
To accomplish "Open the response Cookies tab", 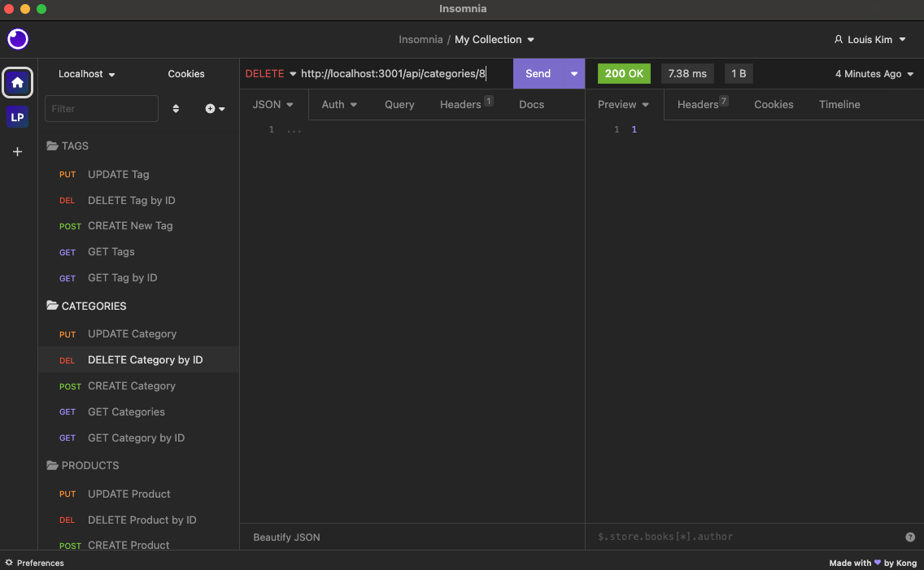I will [774, 104].
